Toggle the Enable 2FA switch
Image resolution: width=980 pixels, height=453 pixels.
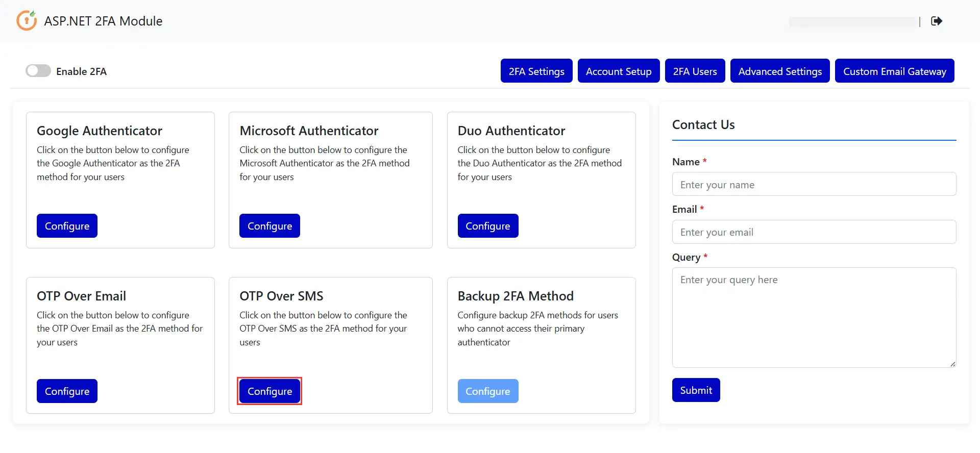click(x=38, y=71)
